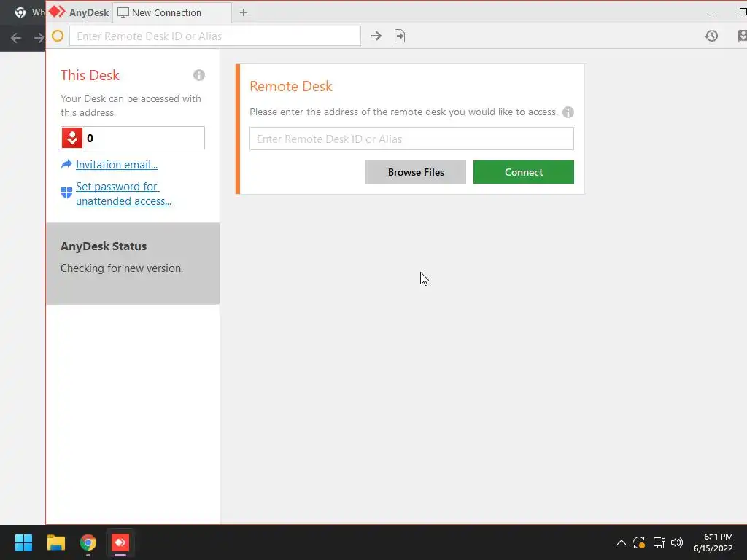Click the Checking for new version text
This screenshot has height=560, width=747.
[x=122, y=268]
